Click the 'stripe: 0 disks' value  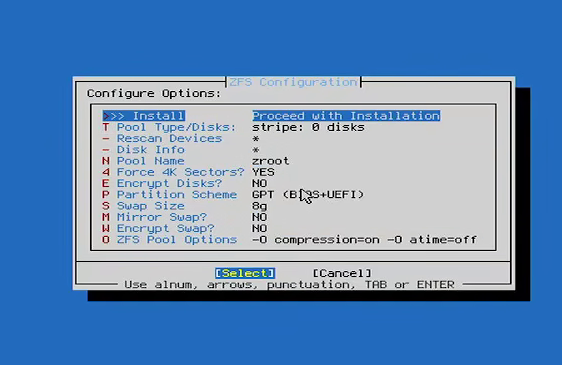tap(308, 127)
